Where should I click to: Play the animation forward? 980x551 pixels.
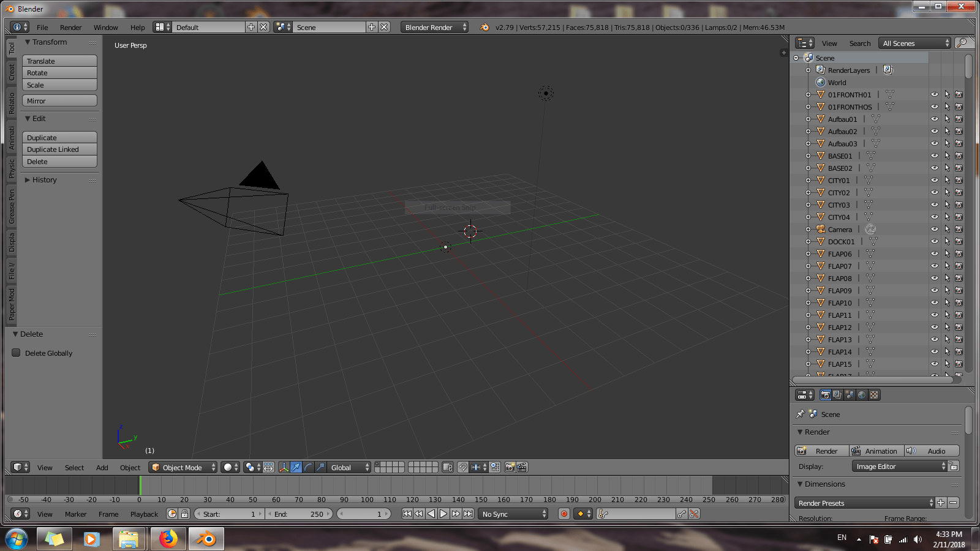pyautogui.click(x=443, y=514)
